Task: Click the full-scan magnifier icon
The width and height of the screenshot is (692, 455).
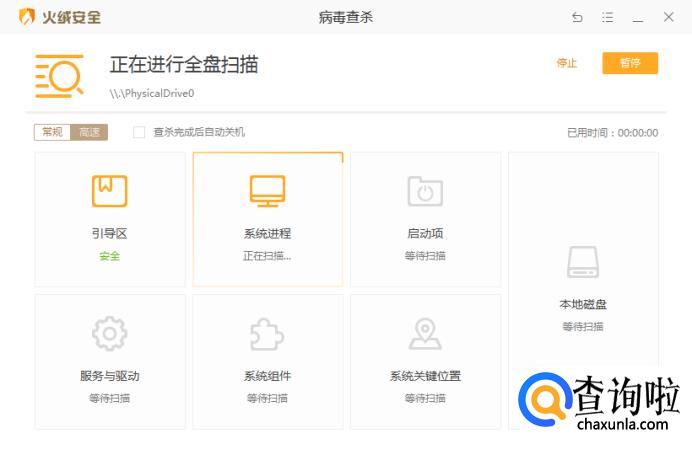Action: [x=59, y=76]
